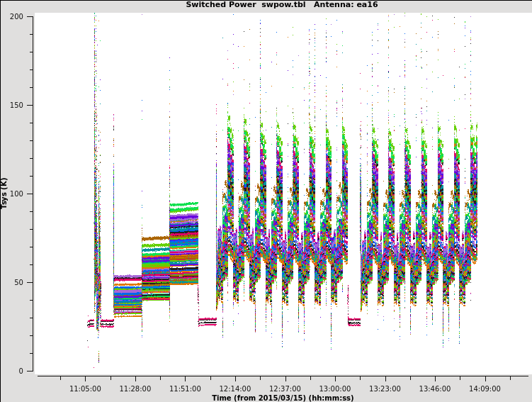Click the 0 value on the y-axis
The height and width of the screenshot is (402, 532).
21,371
